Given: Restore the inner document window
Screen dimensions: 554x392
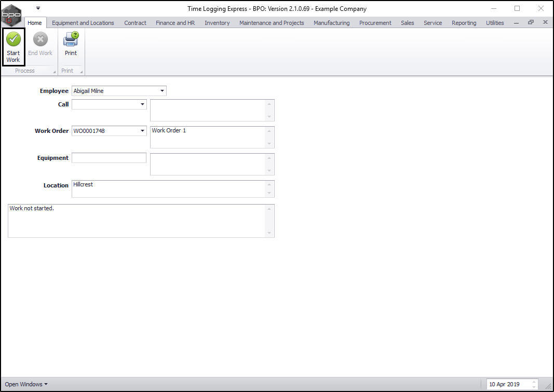Looking at the screenshot, I should pyautogui.click(x=531, y=22).
